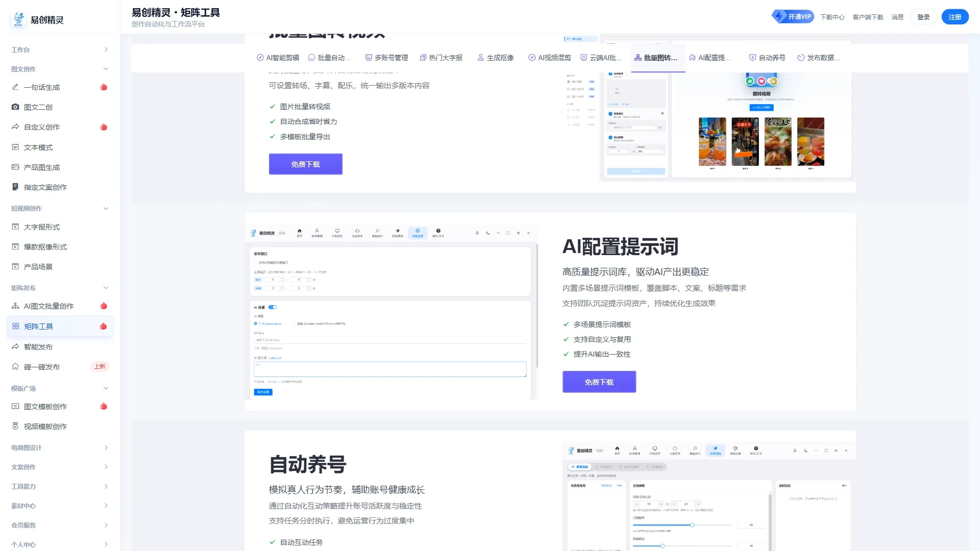Collapse the 图文创作 section

(60, 69)
